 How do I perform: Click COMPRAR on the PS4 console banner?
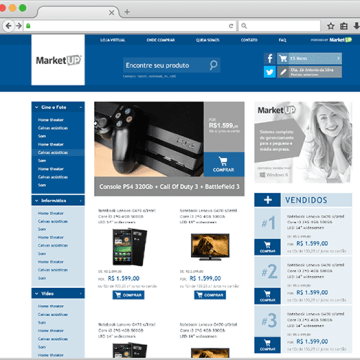pos(224,164)
